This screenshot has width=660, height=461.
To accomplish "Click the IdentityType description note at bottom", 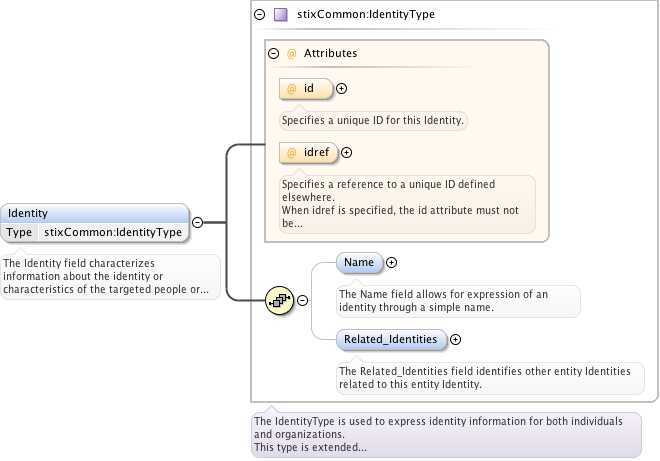I will (x=445, y=435).
